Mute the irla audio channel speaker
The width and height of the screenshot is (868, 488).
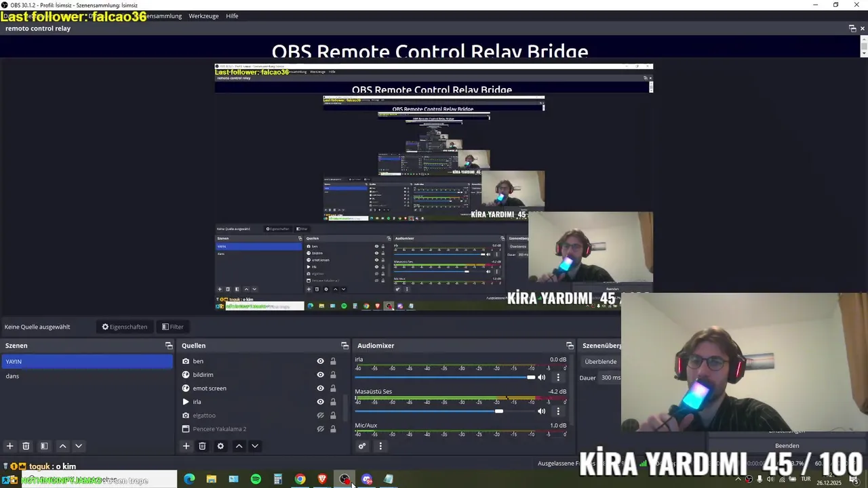click(x=541, y=377)
